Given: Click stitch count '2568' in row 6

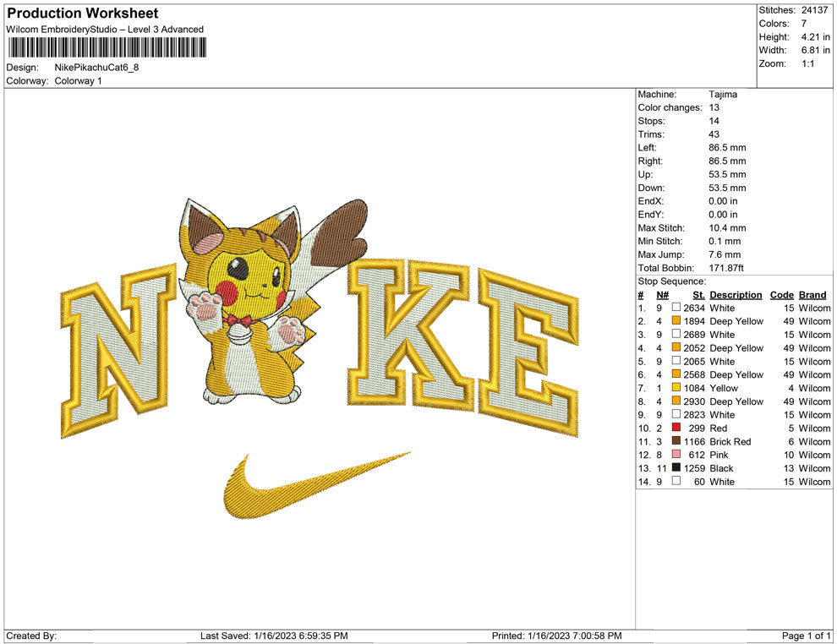Looking at the screenshot, I should [694, 374].
